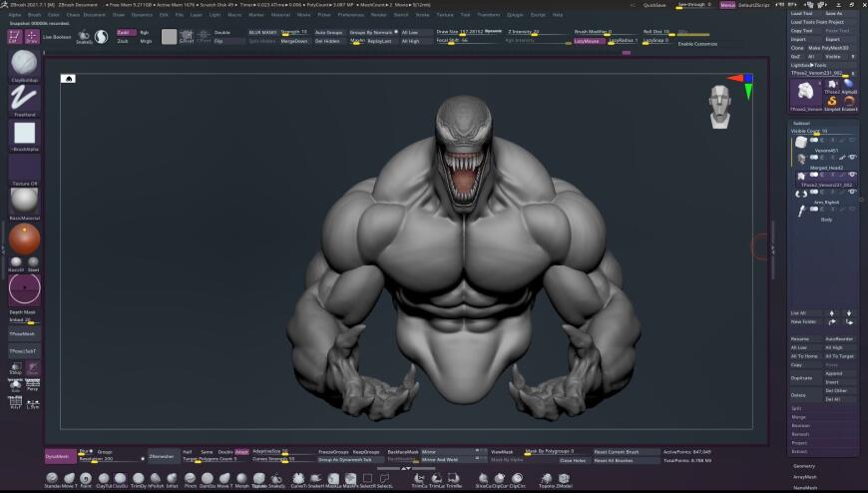The height and width of the screenshot is (493, 868).
Task: Select the TrimCurve brush icon
Action: click(x=420, y=478)
